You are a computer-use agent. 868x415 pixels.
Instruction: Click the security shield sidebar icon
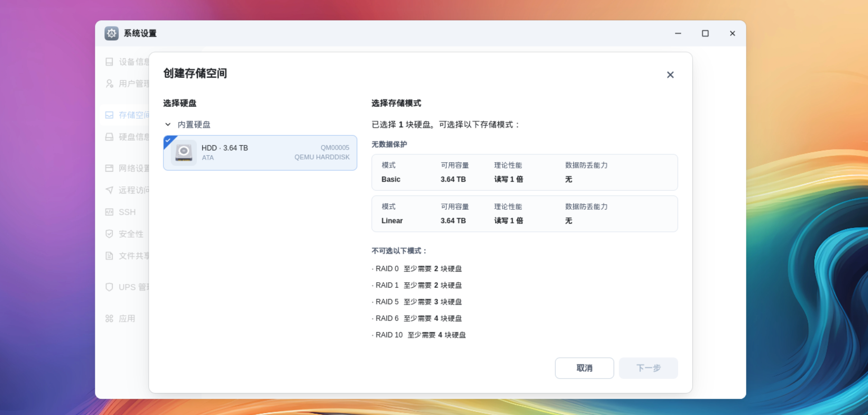[109, 234]
